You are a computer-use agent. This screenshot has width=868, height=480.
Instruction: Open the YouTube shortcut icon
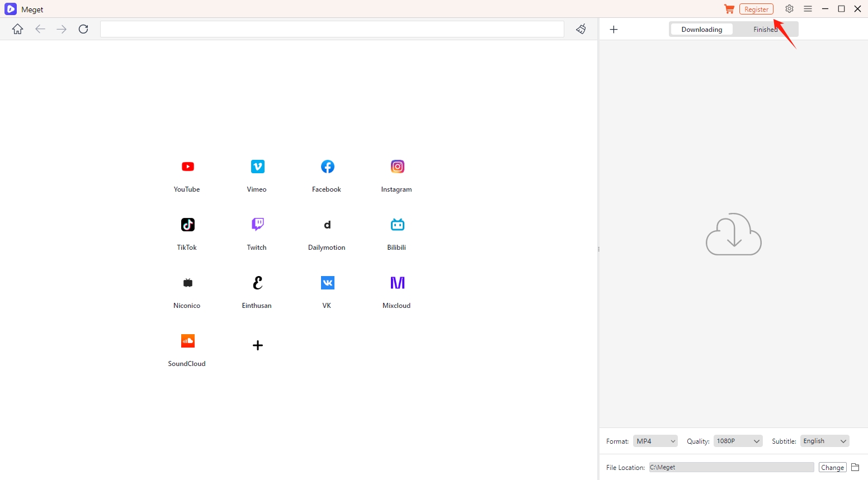[188, 167]
